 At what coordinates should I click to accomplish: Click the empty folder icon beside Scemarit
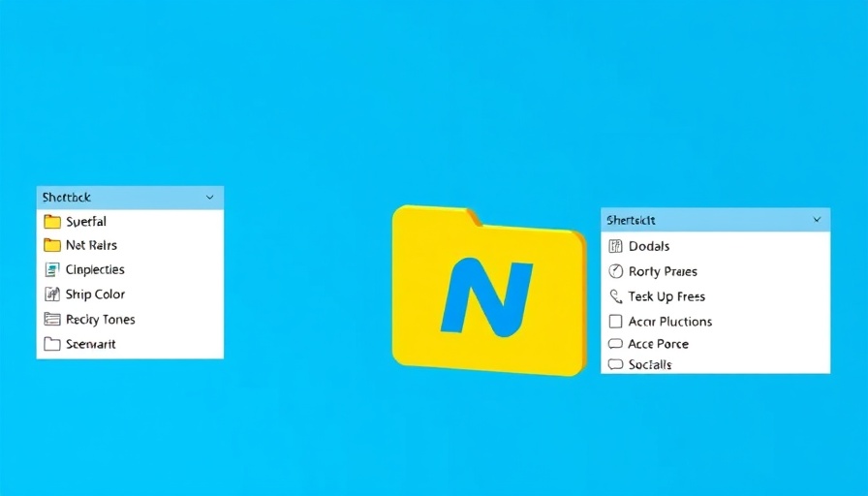[52, 344]
